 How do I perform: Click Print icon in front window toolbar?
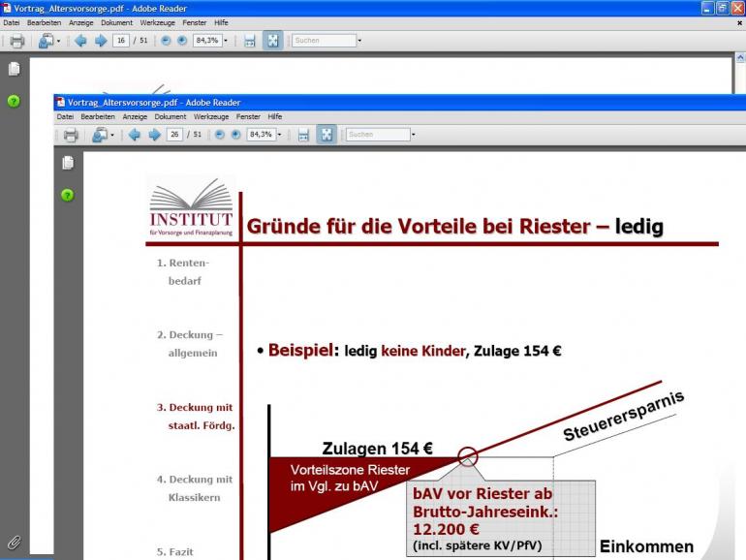point(71,135)
